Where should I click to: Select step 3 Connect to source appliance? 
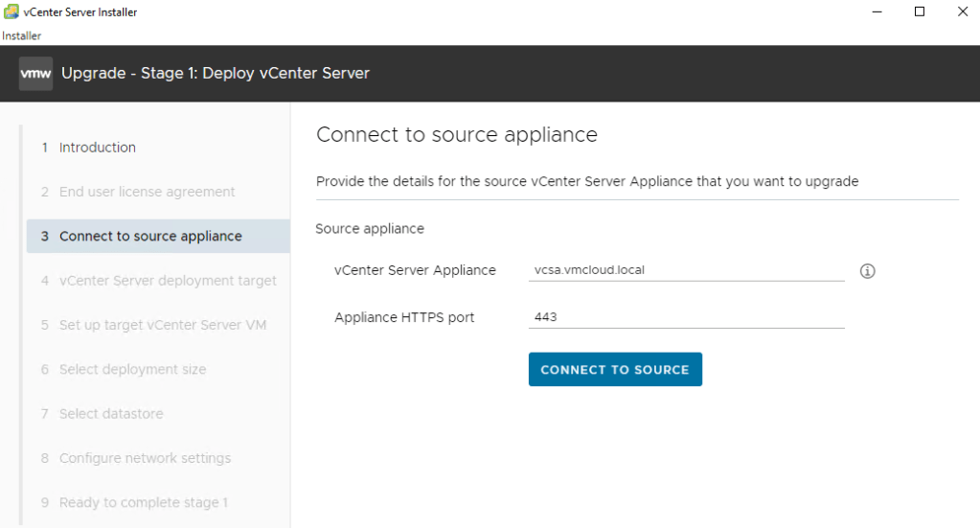point(150,236)
